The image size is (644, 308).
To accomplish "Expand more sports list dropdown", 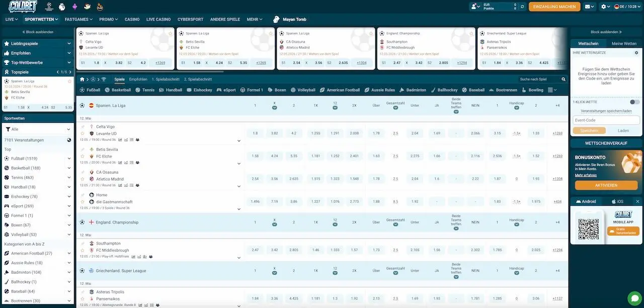I will [552, 90].
